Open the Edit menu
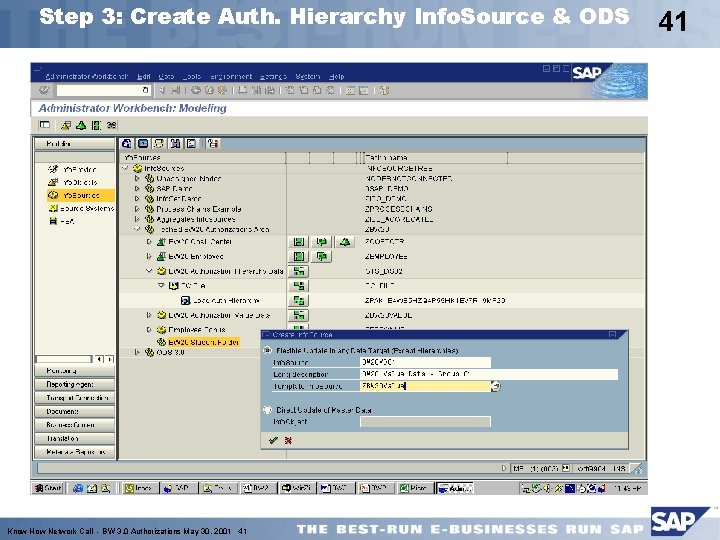720x540 pixels. [144, 76]
